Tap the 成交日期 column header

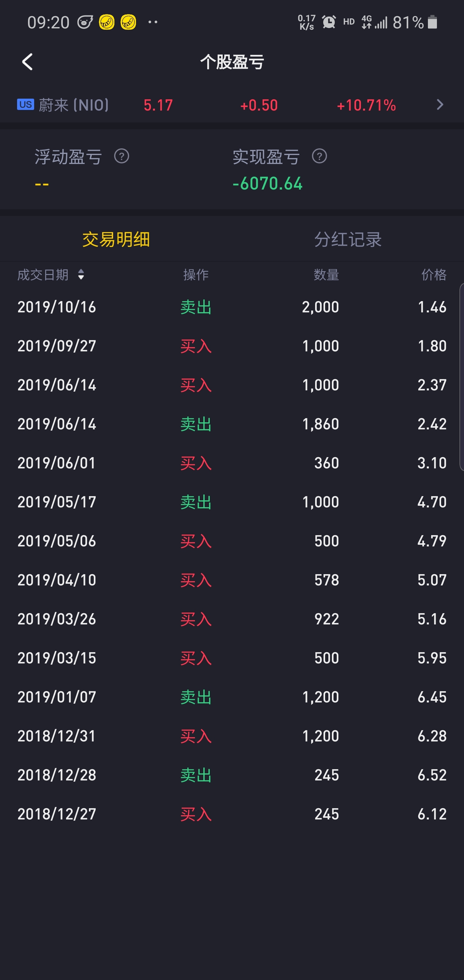43,274
